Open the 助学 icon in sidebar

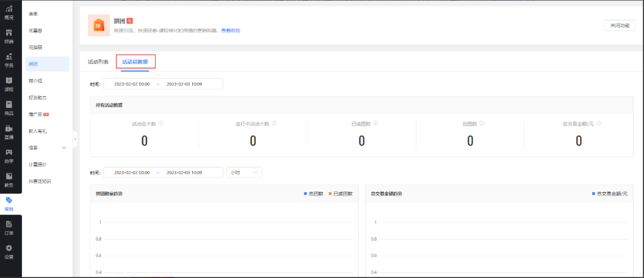point(9,152)
